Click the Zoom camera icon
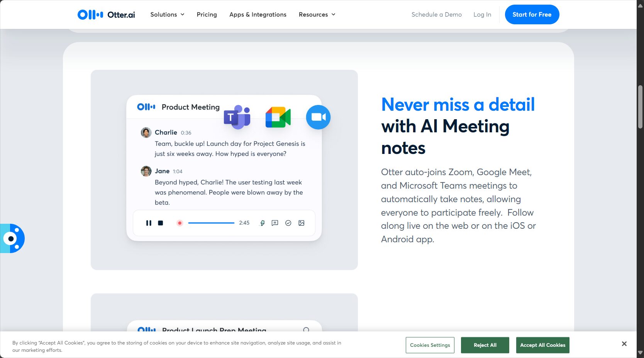644x358 pixels. 318,117
